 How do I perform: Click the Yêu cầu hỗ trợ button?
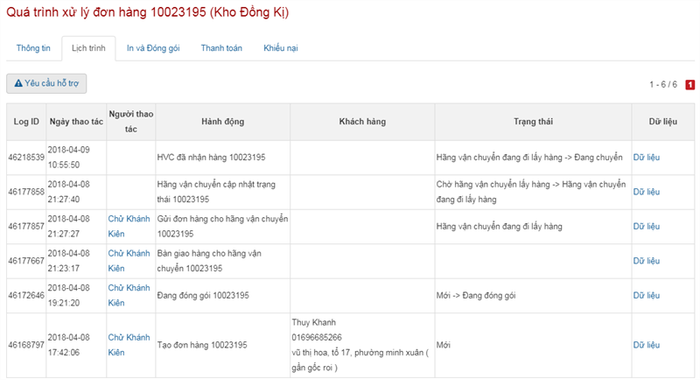(x=46, y=84)
